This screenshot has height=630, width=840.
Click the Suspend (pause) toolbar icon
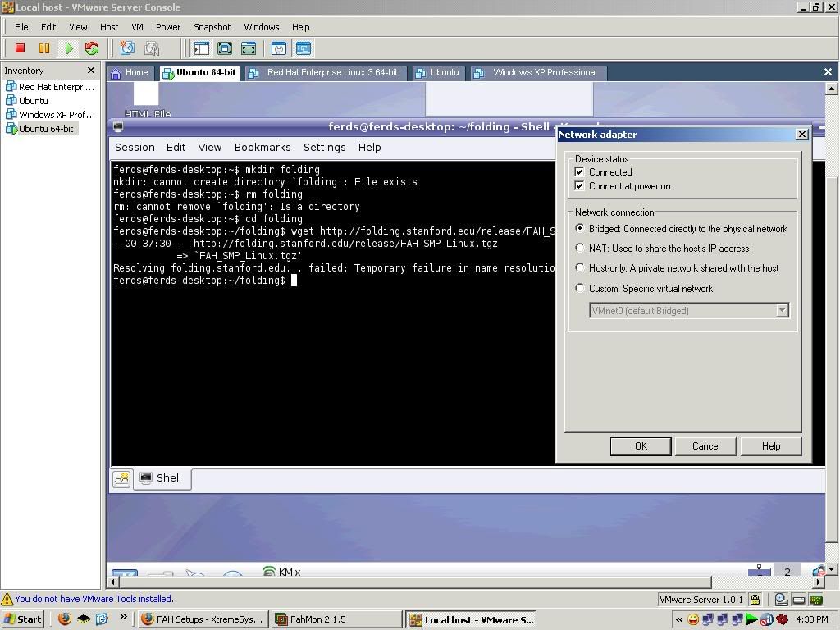(44, 48)
